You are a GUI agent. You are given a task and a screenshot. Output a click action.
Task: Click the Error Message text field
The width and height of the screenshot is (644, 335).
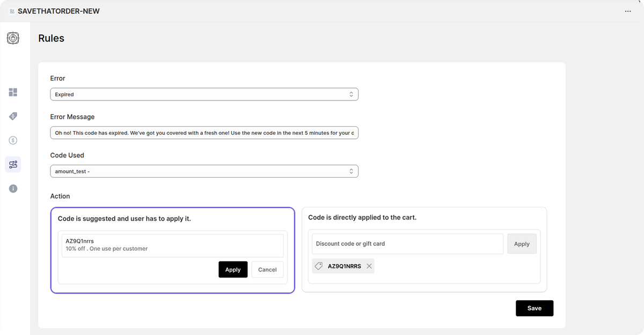pyautogui.click(x=204, y=133)
